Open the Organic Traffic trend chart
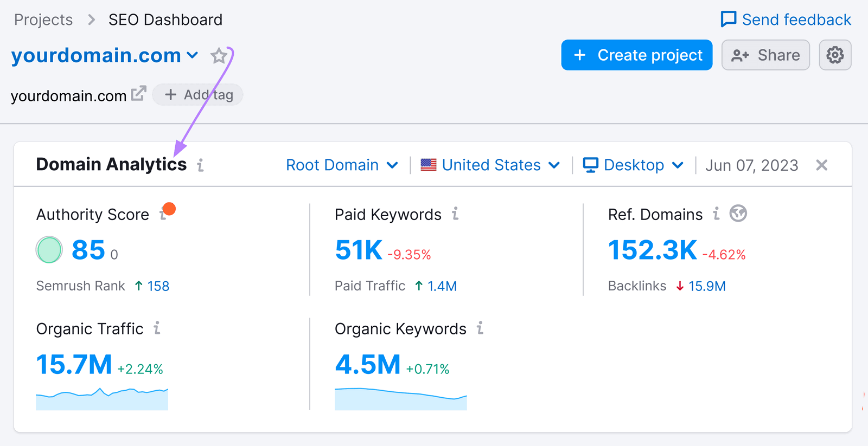868x446 pixels. pyautogui.click(x=102, y=399)
